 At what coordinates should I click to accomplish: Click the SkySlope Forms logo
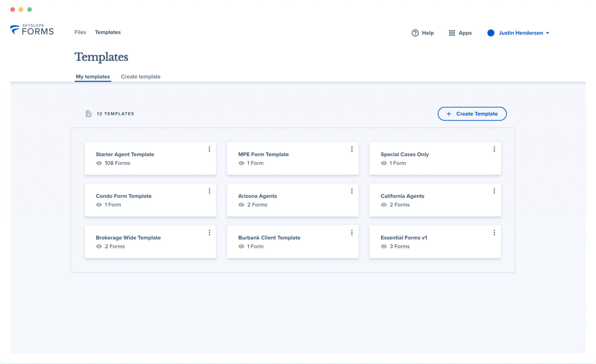[32, 30]
